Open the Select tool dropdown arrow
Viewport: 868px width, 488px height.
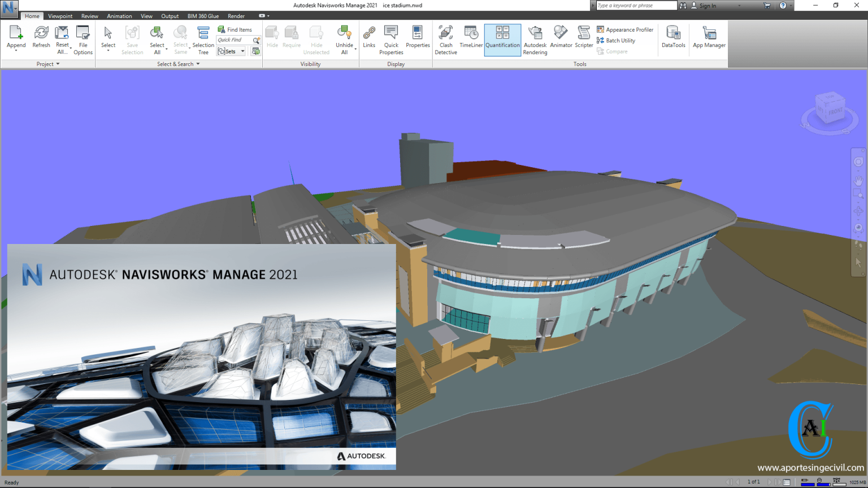pos(108,51)
